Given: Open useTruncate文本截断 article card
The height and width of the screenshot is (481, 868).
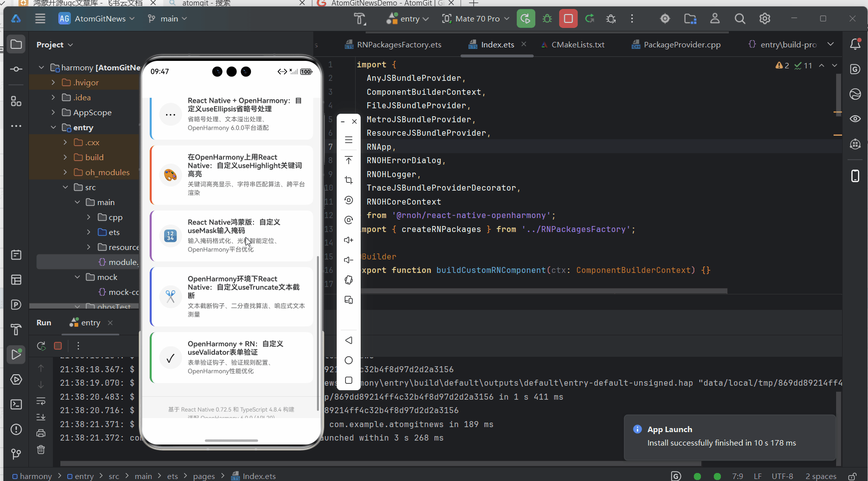Looking at the screenshot, I should pyautogui.click(x=231, y=296).
